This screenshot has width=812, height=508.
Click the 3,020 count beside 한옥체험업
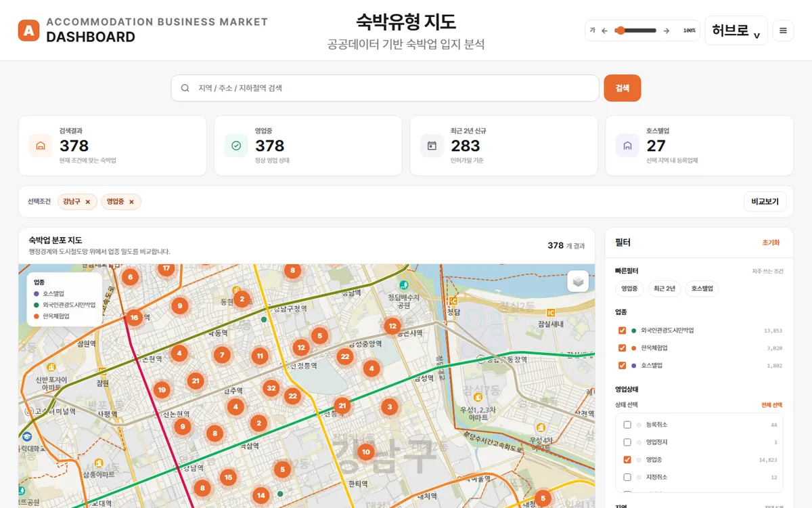[x=775, y=348]
